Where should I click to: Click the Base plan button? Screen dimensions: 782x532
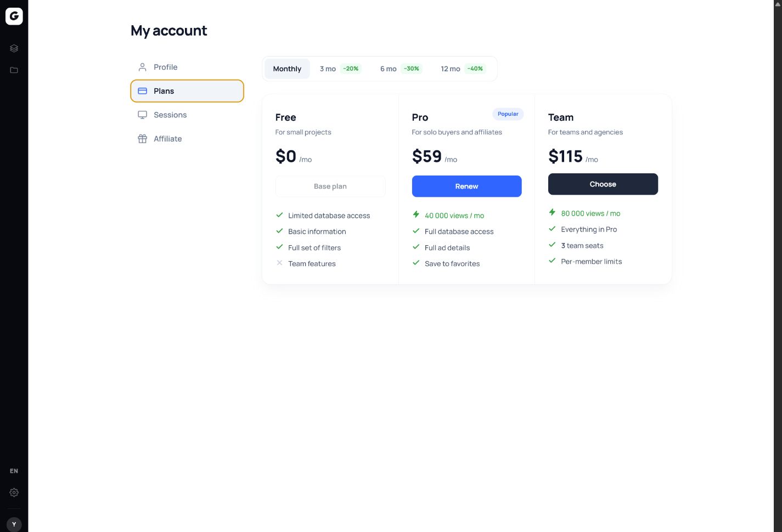coord(330,186)
